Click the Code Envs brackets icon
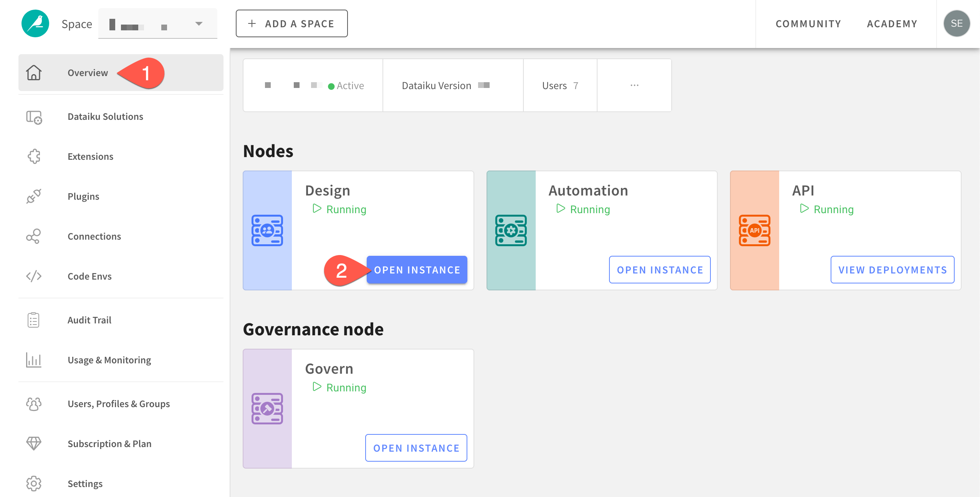Viewport: 980px width, 497px height. [x=34, y=276]
